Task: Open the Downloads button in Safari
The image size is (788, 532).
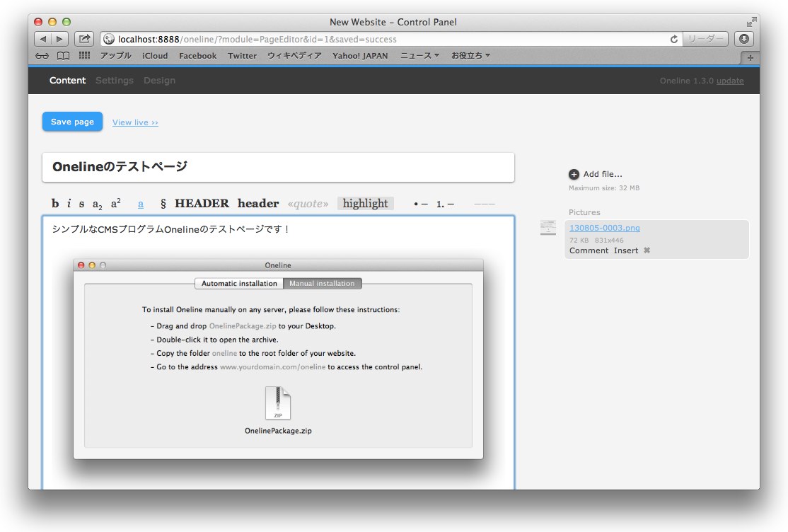Action: click(x=744, y=39)
